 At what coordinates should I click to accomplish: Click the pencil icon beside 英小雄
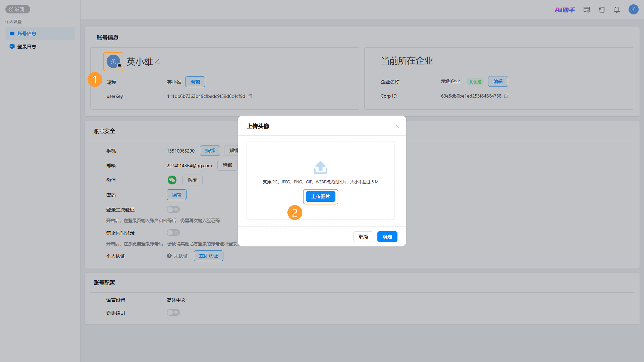(157, 62)
